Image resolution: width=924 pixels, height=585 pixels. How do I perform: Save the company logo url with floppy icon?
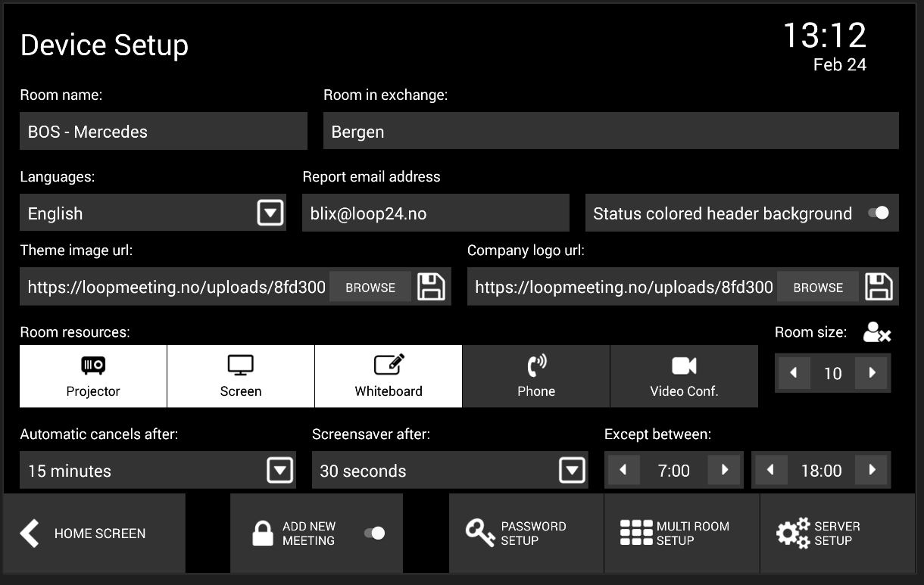tap(879, 287)
